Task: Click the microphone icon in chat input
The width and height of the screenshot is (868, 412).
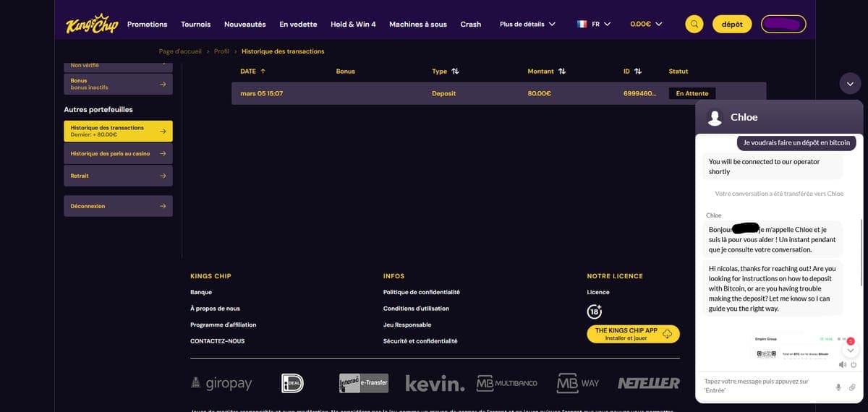Action: (838, 387)
